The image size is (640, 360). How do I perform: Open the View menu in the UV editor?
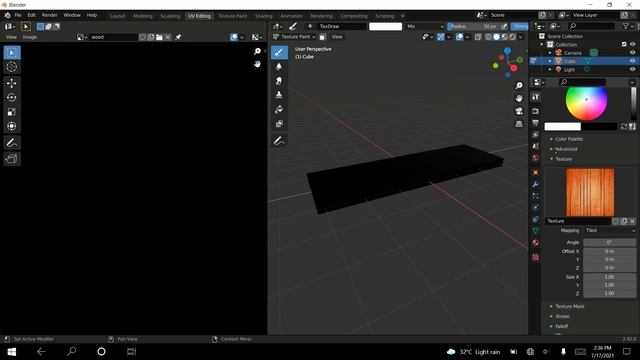pos(11,37)
